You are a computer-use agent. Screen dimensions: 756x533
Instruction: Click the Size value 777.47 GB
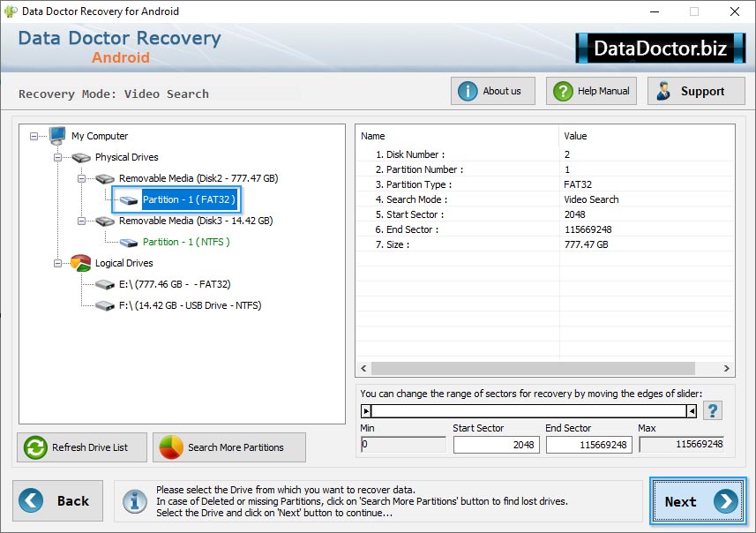click(586, 244)
